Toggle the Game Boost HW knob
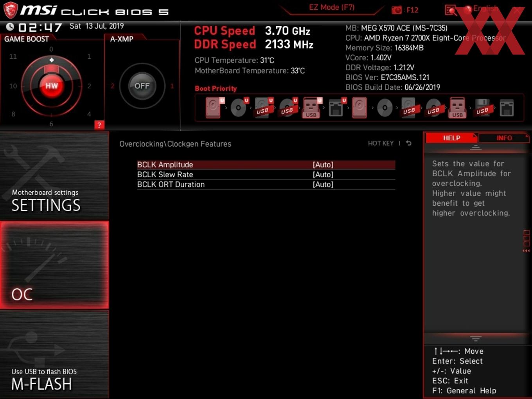Screen dimensions: 532x399 coord(51,86)
